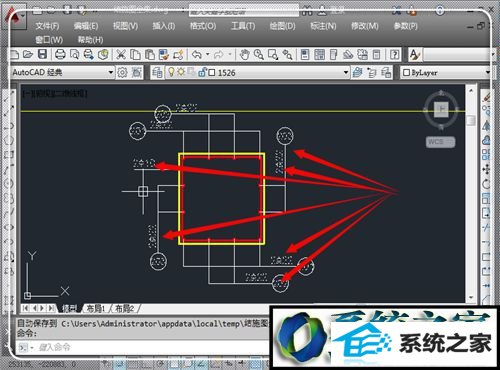Screen dimensions: 500x370
Task: Toggle the layer freeze sun icon
Action: pyautogui.click(x=181, y=72)
